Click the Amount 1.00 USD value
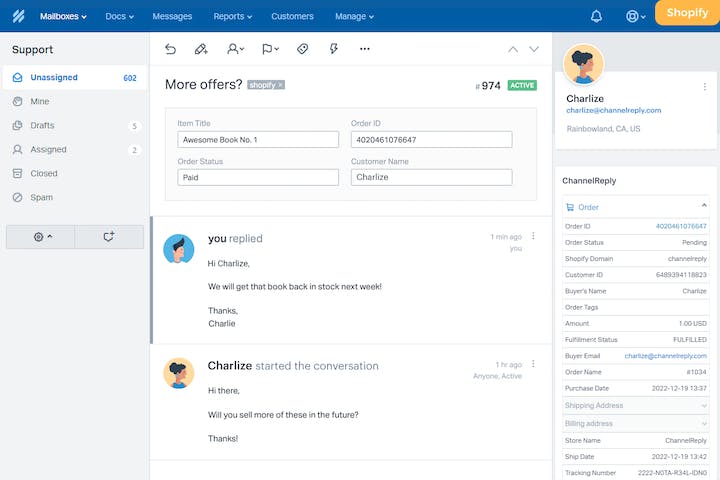This screenshot has height=480, width=720. [x=692, y=323]
